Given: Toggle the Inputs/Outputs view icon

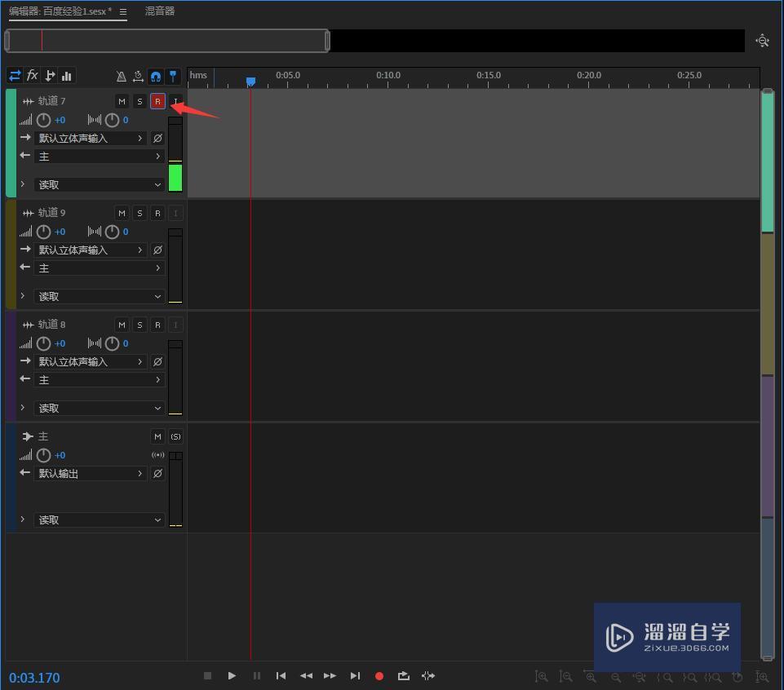Looking at the screenshot, I should pos(15,76).
